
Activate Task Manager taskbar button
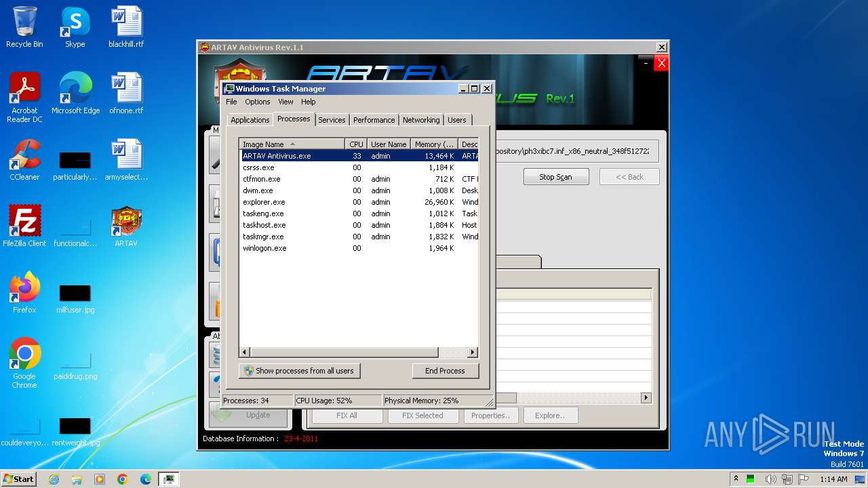pos(169,479)
